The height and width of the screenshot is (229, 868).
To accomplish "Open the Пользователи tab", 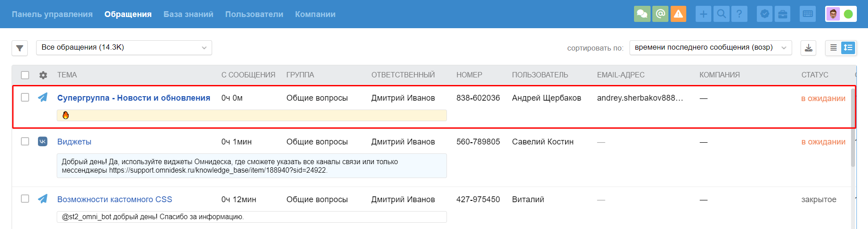I will (x=254, y=14).
